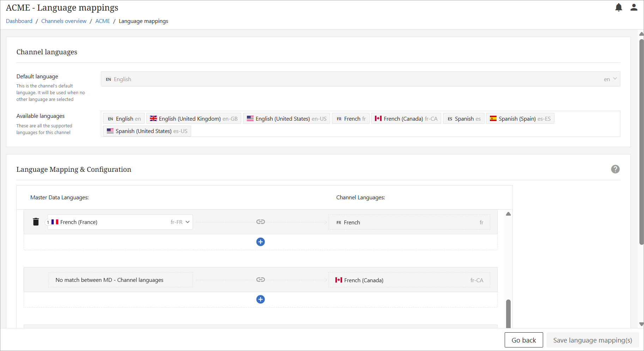
Task: Click the help question mark icon
Action: click(x=615, y=169)
